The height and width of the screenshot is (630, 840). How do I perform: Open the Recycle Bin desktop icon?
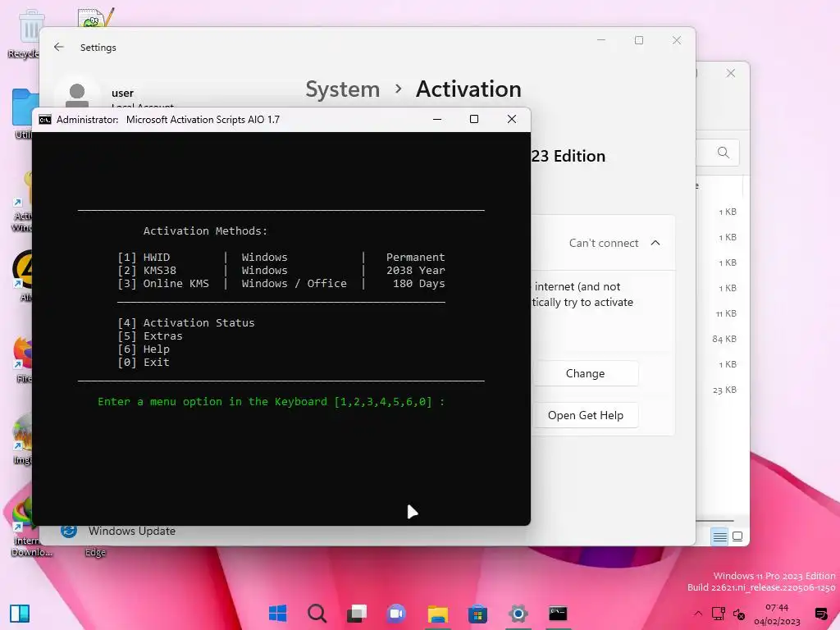[x=24, y=34]
